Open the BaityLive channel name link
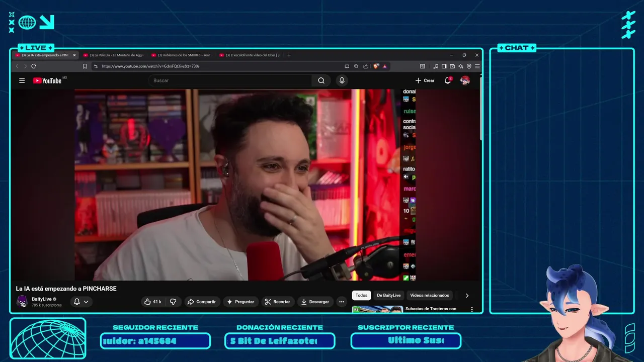The width and height of the screenshot is (644, 362). click(x=41, y=299)
